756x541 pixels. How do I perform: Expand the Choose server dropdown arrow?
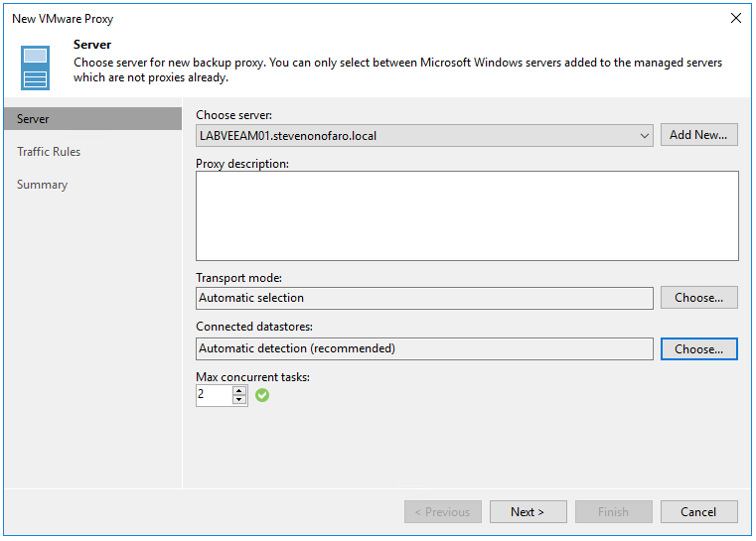pyautogui.click(x=646, y=135)
